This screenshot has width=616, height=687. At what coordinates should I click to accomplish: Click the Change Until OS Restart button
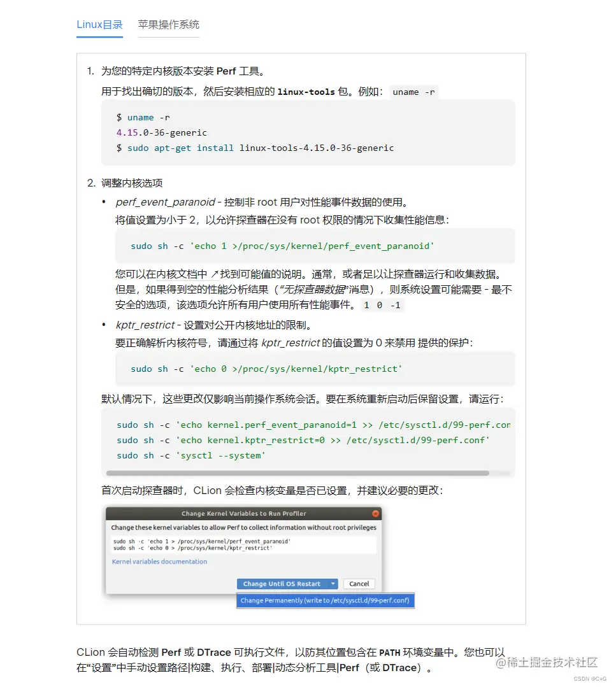[x=282, y=584]
